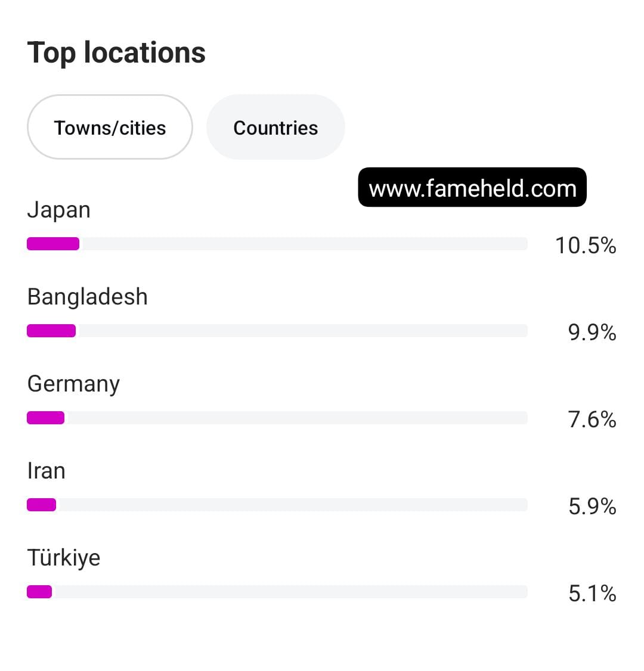The height and width of the screenshot is (671, 644).
Task: Click the magenta fill of Bangladesh's bar
Action: [51, 331]
